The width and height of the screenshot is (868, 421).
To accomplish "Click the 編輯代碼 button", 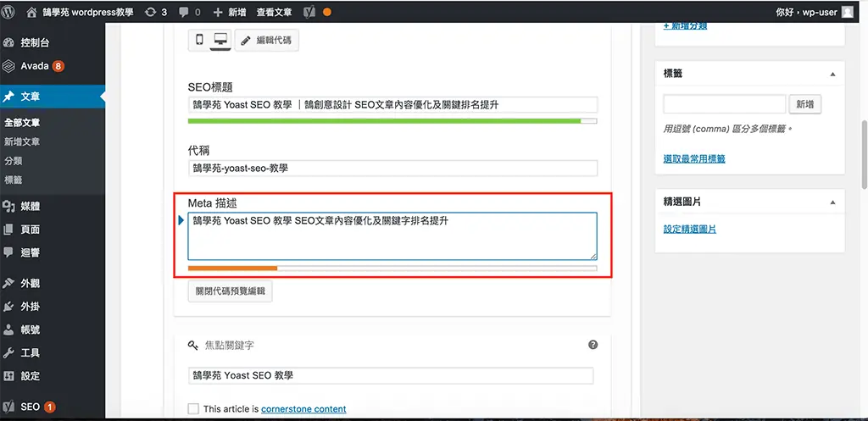I will [x=267, y=41].
